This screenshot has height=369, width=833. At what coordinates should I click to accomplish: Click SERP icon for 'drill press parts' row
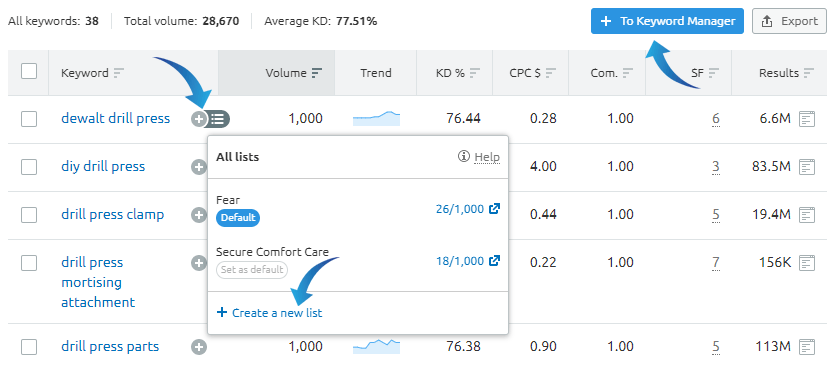(x=808, y=347)
